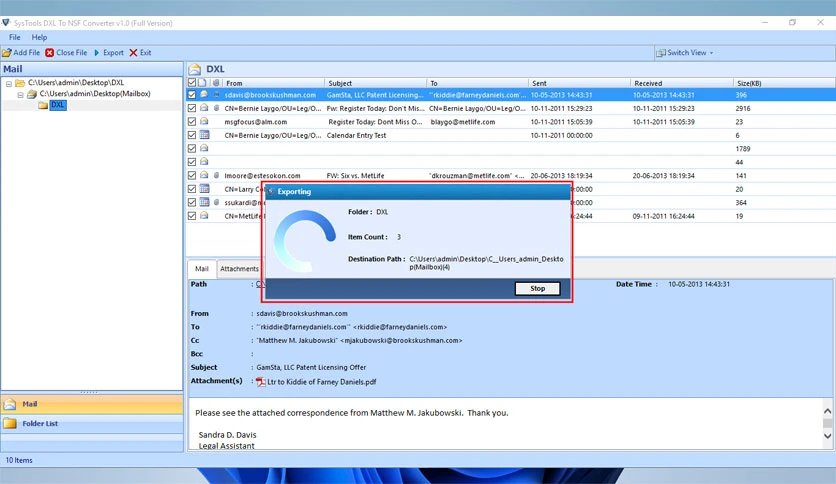Click mail icon of msgfocus@alm.com row
The height and width of the screenshot is (484, 836).
[x=204, y=121]
